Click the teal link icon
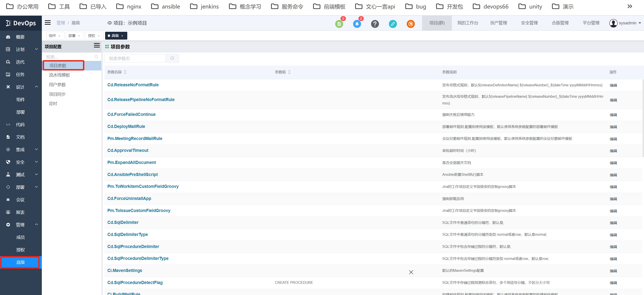644x295 pixels. (x=393, y=24)
